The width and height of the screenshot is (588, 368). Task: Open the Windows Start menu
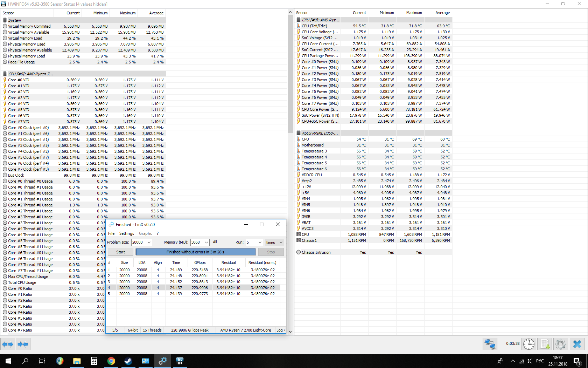tap(8, 361)
